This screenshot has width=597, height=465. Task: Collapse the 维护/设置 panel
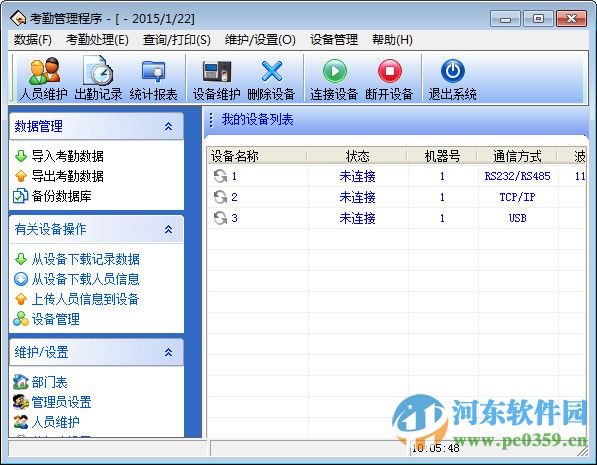(168, 352)
